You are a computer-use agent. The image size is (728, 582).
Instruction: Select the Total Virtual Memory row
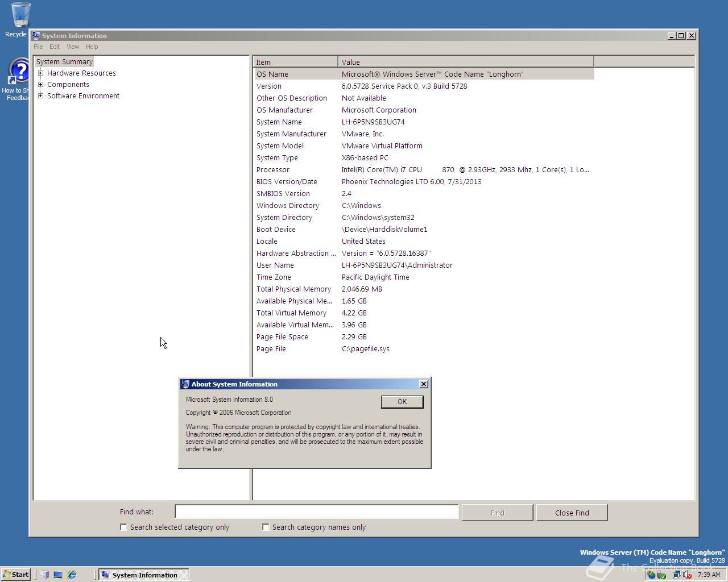(x=424, y=313)
